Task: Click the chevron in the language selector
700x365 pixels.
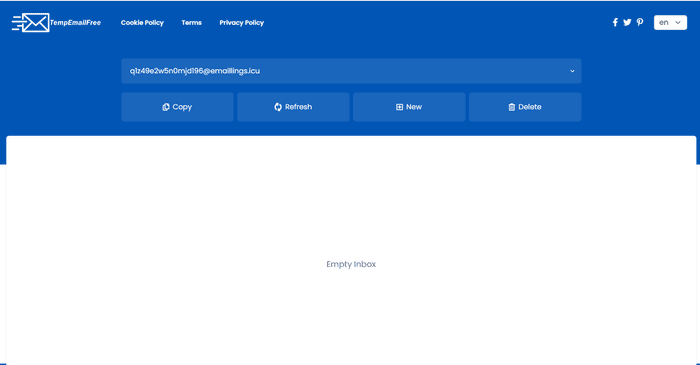Action: click(x=678, y=22)
